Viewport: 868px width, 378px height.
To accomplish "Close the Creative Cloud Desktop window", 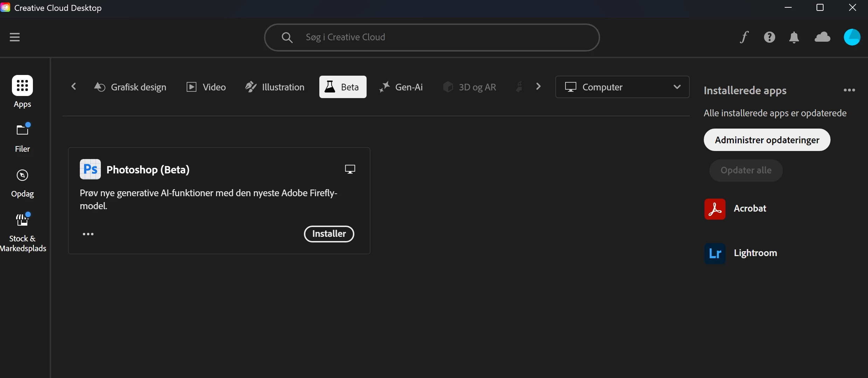I will click(x=852, y=7).
